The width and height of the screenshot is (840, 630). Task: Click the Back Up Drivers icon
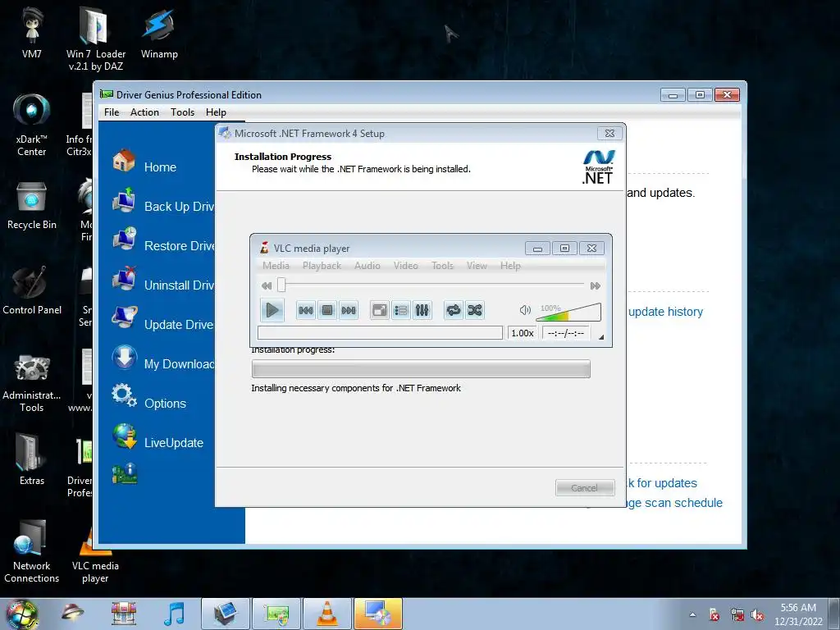(x=125, y=200)
